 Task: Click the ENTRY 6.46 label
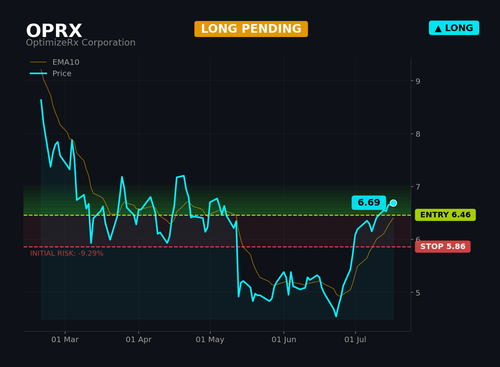coord(445,215)
